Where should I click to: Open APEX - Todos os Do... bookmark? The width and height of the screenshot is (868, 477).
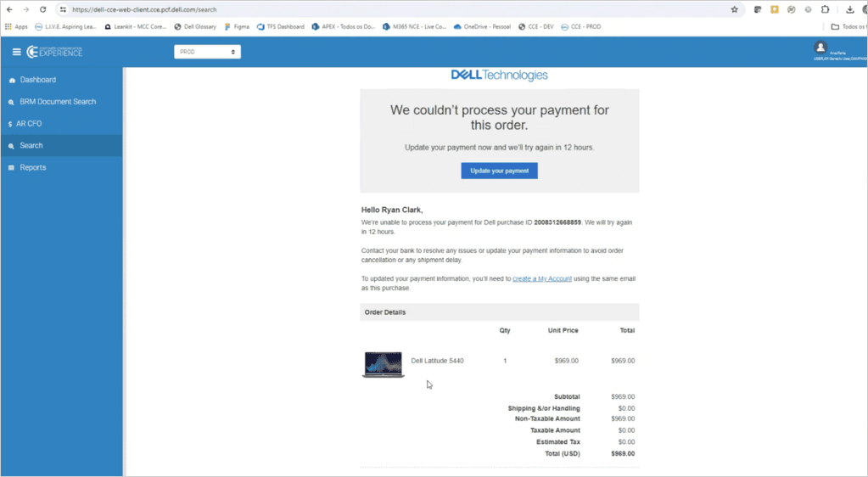point(344,26)
